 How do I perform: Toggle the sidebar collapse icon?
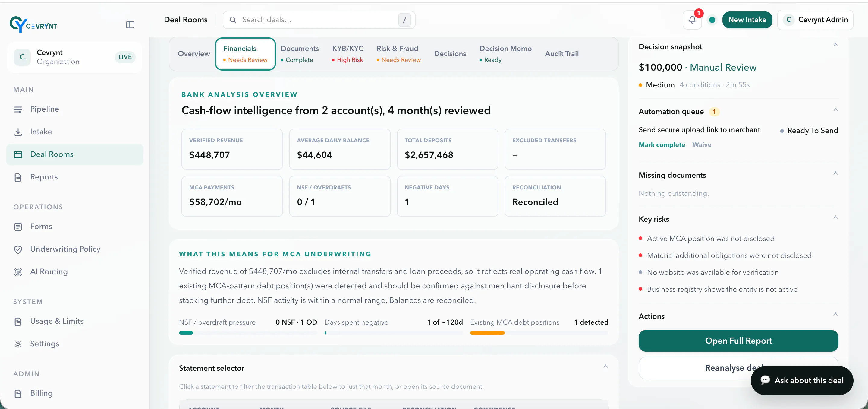coord(130,25)
